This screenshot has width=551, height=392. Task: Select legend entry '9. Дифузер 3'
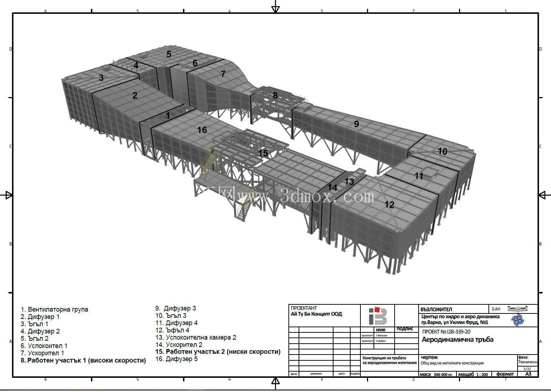pos(176,308)
